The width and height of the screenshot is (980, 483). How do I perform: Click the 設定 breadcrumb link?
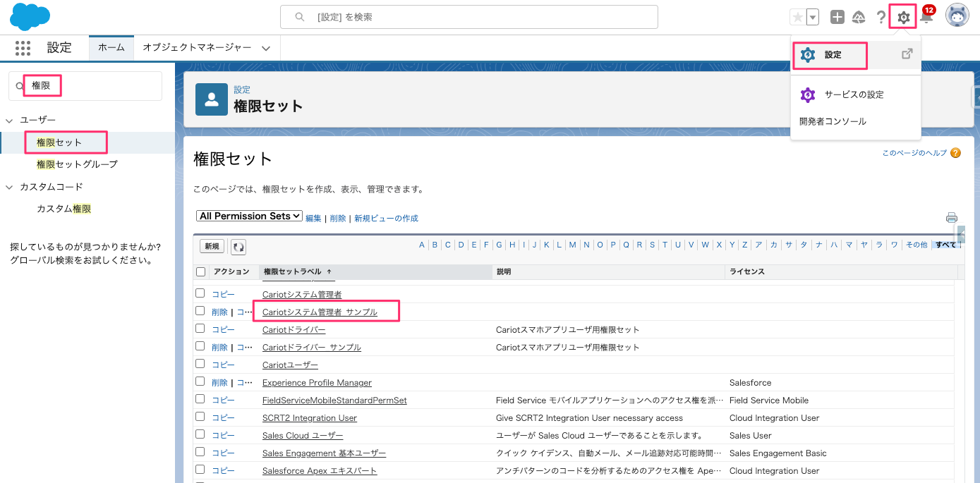[242, 90]
